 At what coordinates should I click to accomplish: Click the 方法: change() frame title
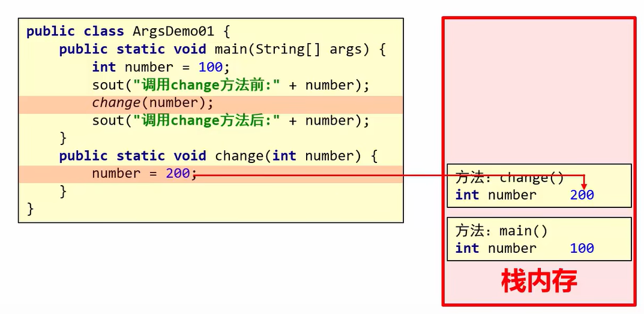point(510,177)
